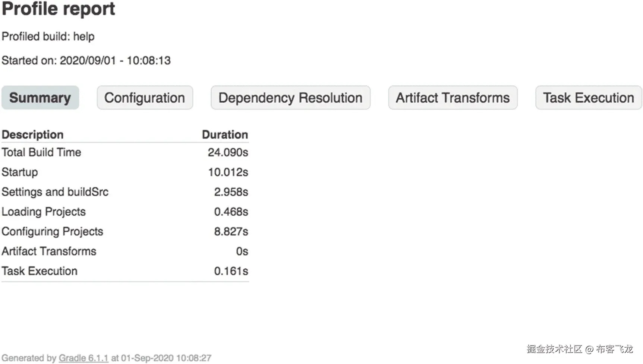The width and height of the screenshot is (643, 364).
Task: Click the Settings and buildSrc row label
Action: pyautogui.click(x=55, y=192)
